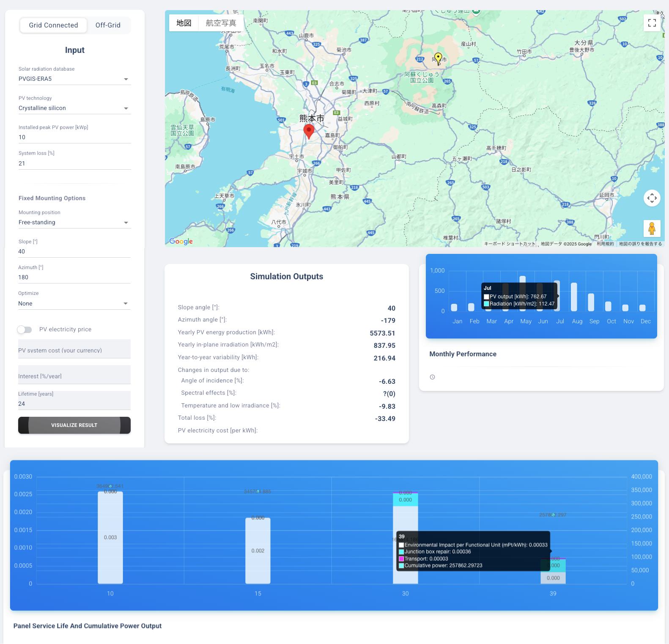Click Year-to-year variability value 216.94
669x644 pixels.
pyautogui.click(x=384, y=358)
